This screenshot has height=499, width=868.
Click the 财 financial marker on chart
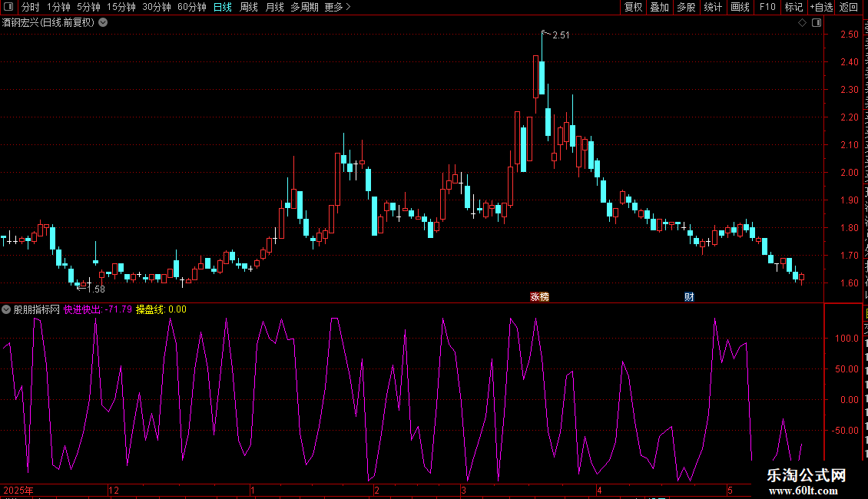[x=689, y=297]
